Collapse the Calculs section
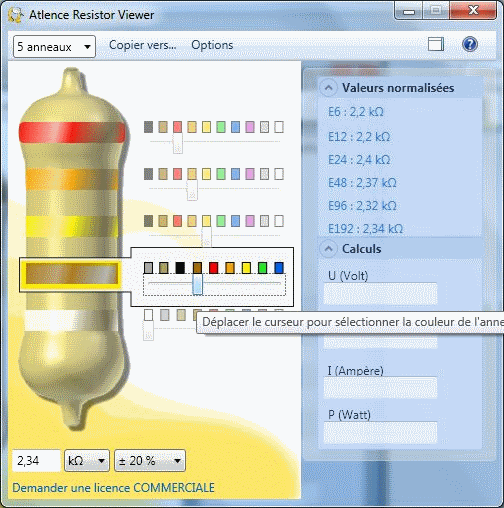This screenshot has height=508, width=504. click(x=329, y=249)
